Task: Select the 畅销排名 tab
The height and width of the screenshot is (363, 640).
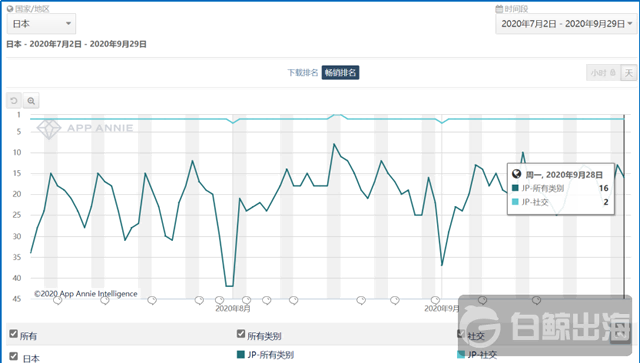Action: (340, 73)
